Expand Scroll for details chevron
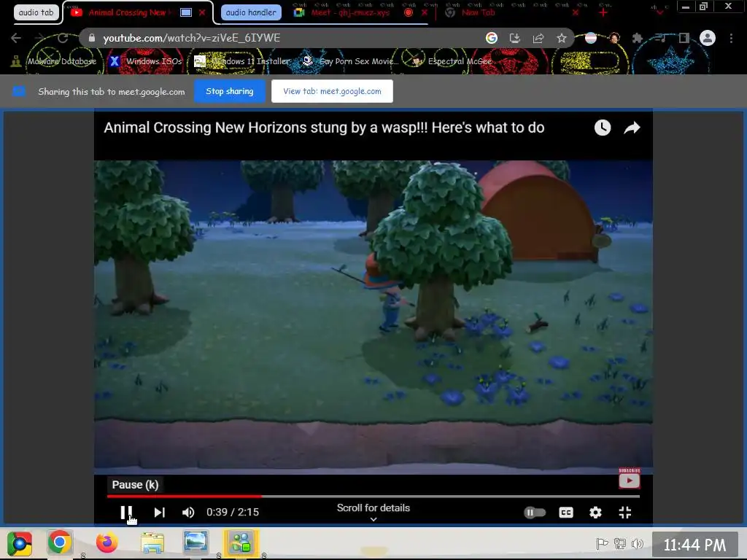The image size is (747, 560). [x=373, y=519]
